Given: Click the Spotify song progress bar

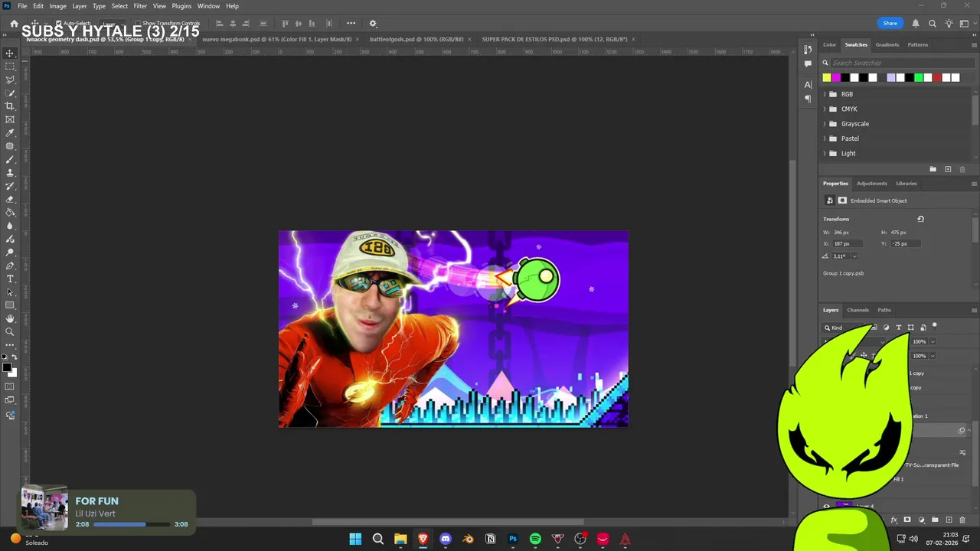Looking at the screenshot, I should [132, 524].
